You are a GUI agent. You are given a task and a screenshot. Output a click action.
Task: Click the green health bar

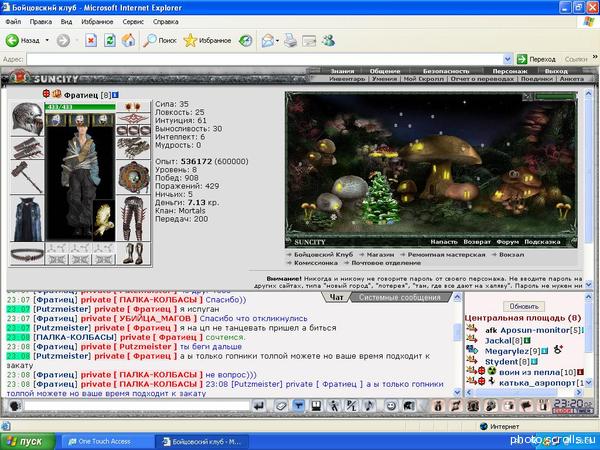point(78,107)
